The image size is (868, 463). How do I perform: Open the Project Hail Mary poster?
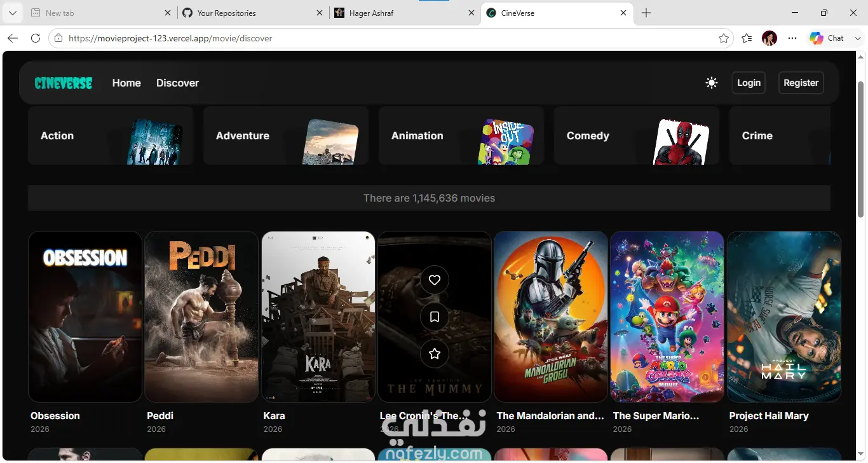(784, 317)
